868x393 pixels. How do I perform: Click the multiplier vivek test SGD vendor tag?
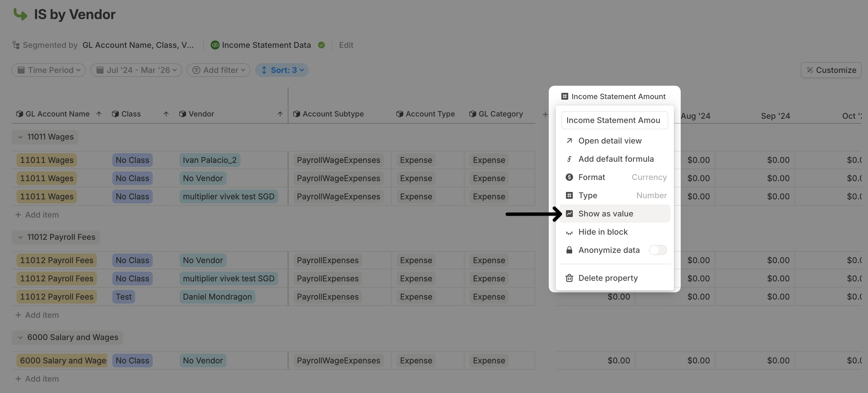[x=229, y=197]
